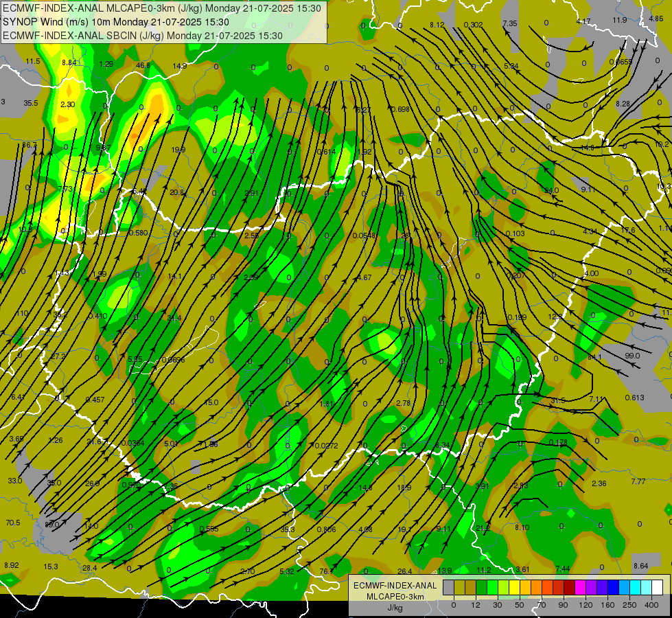Click the dark red legend swatch

(x=569, y=588)
